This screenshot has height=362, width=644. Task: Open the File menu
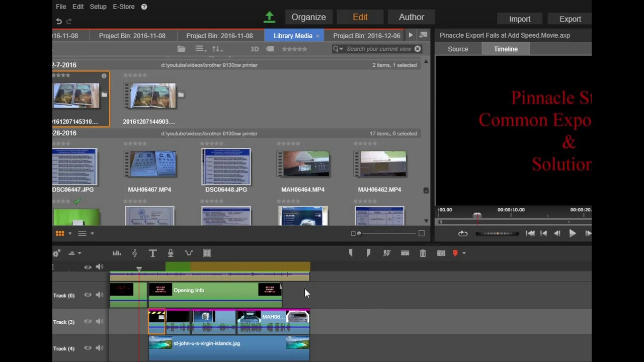point(61,7)
